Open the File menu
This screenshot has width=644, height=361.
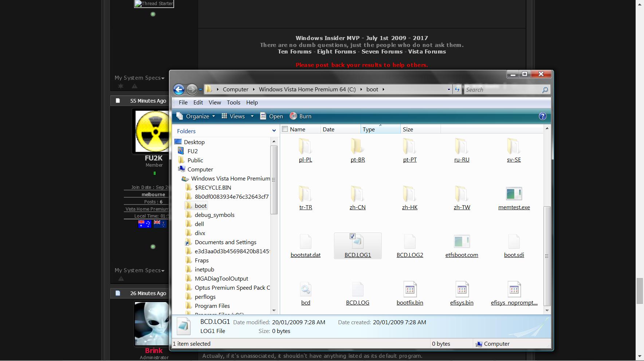click(x=183, y=103)
